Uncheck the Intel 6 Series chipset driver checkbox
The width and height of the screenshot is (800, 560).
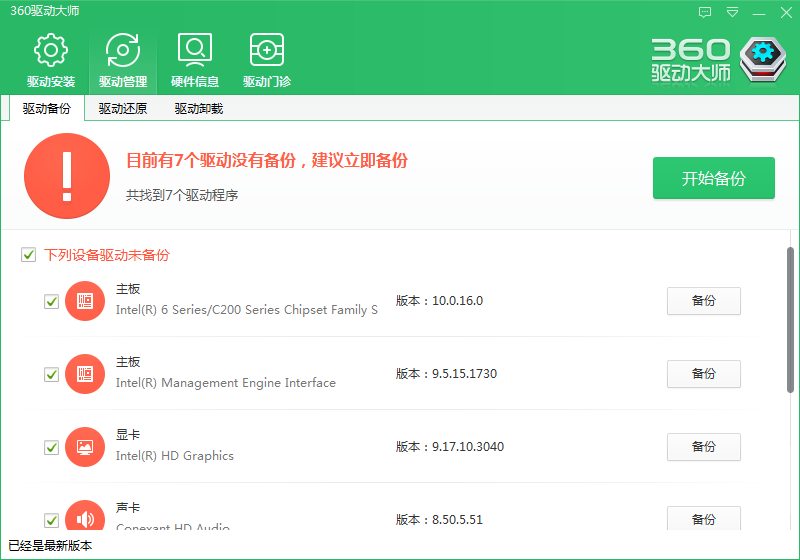point(52,301)
